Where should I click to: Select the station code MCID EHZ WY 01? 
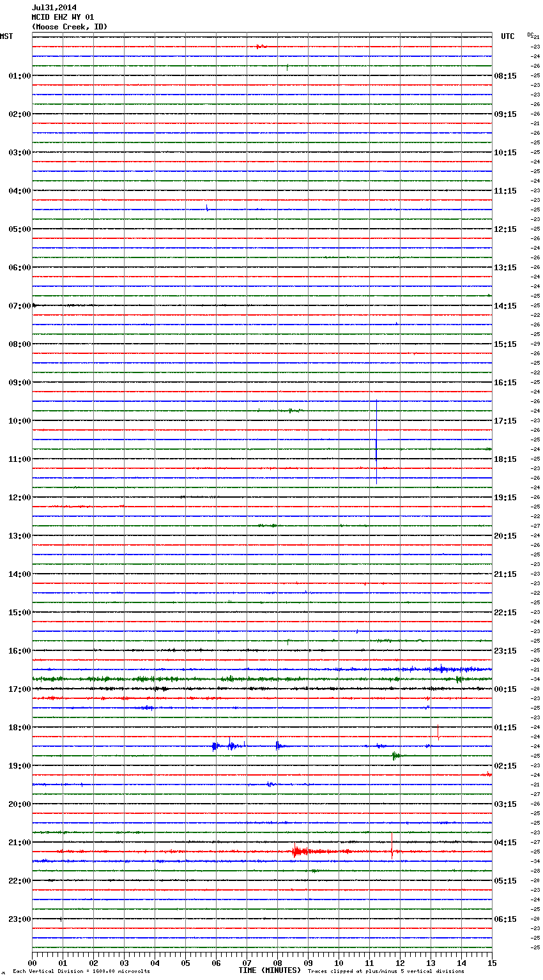click(63, 17)
